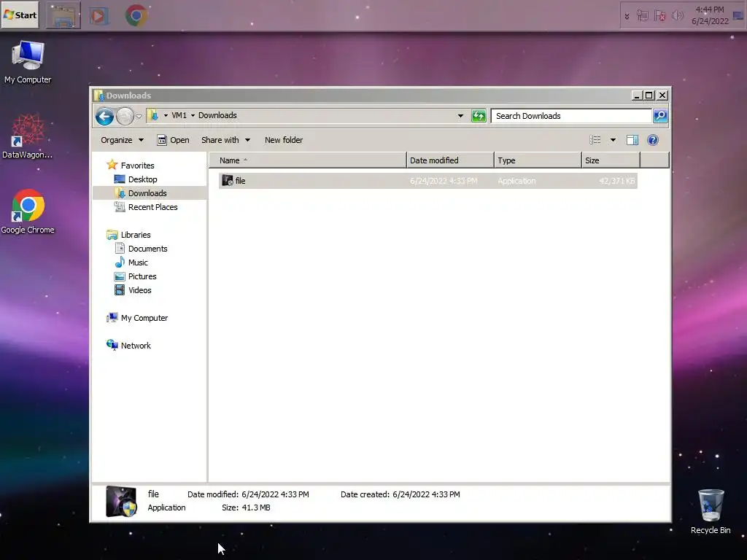
Task: Select the Recycle Bin desktop icon
Action: coord(711,512)
